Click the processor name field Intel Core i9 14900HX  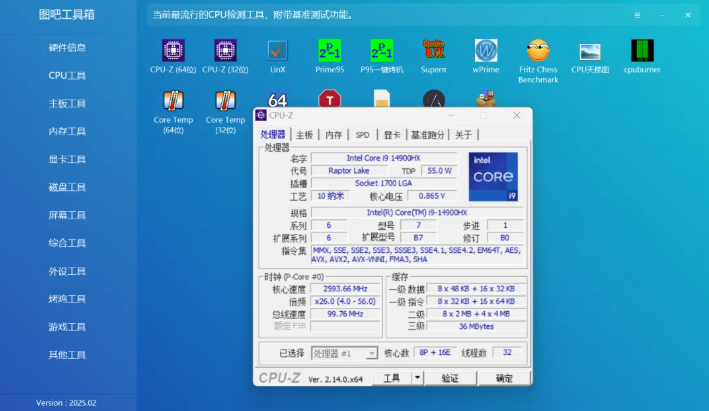(x=384, y=158)
